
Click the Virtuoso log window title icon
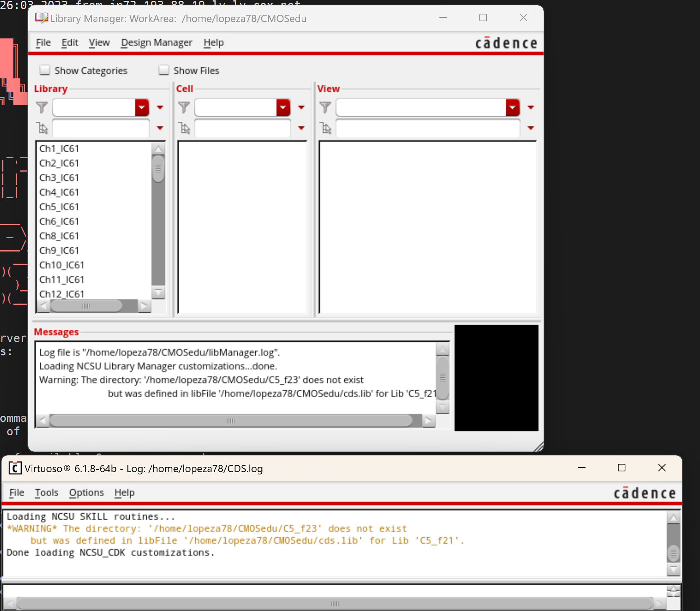point(15,468)
